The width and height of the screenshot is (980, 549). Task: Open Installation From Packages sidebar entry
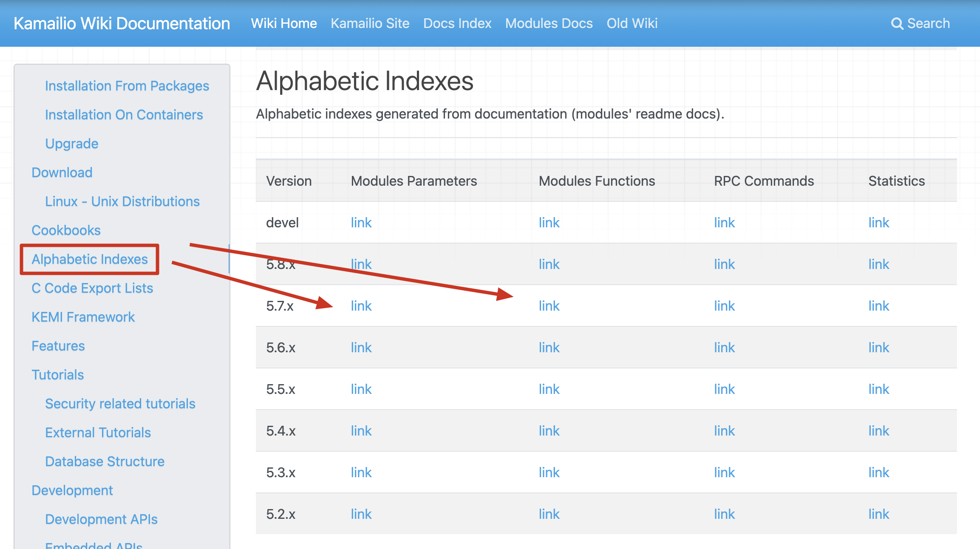click(127, 86)
